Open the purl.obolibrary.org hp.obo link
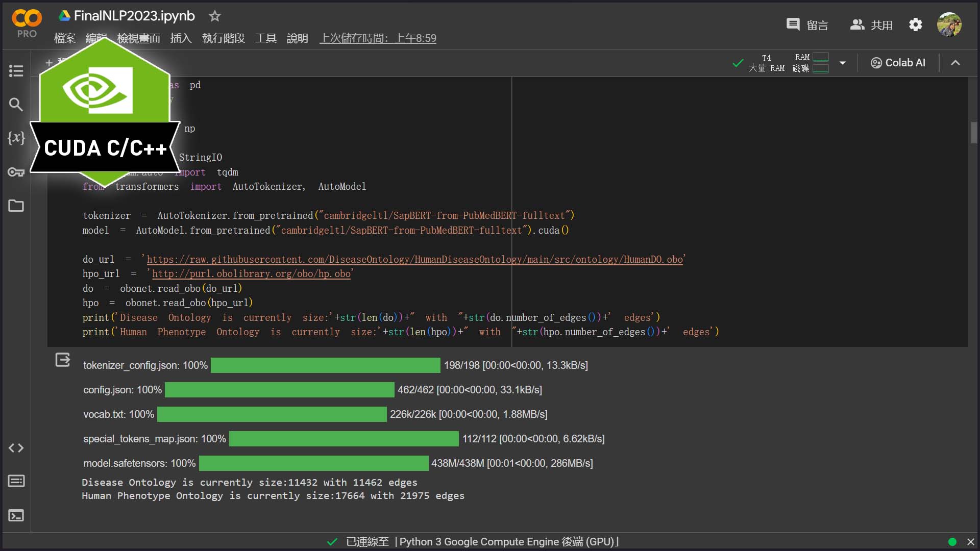The image size is (980, 551). (252, 273)
